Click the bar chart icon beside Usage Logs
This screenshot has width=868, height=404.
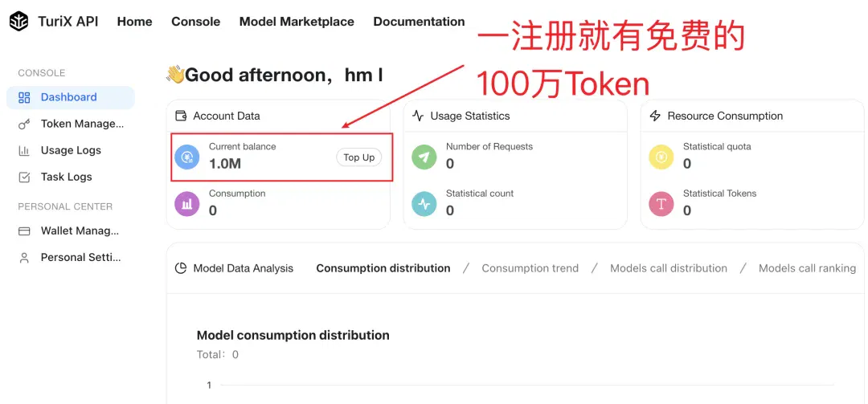click(24, 150)
